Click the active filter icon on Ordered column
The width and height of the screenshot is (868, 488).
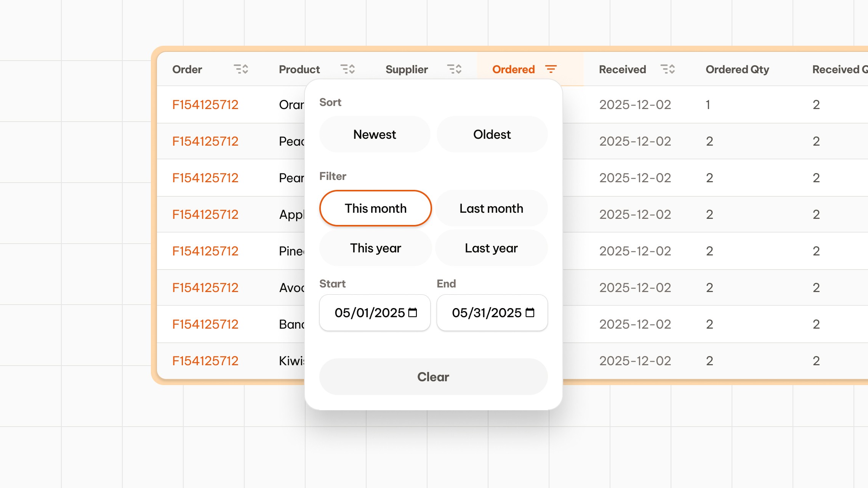(x=551, y=69)
